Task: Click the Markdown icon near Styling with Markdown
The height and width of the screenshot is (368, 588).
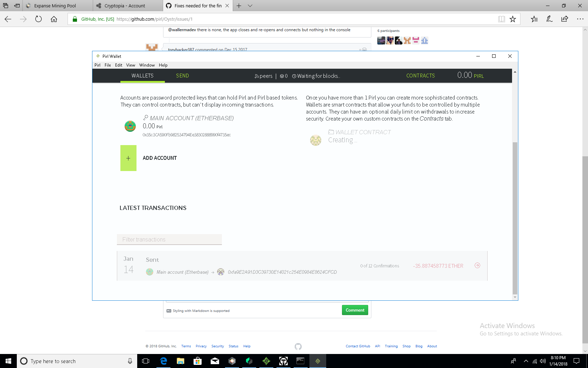Action: [x=169, y=311]
